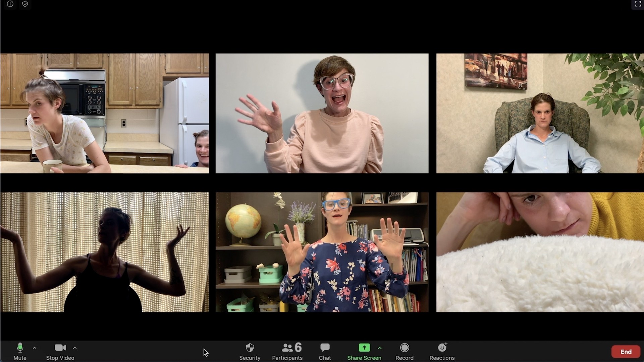
Task: Open share options arrow beside Share Screen
Action: coord(380,348)
